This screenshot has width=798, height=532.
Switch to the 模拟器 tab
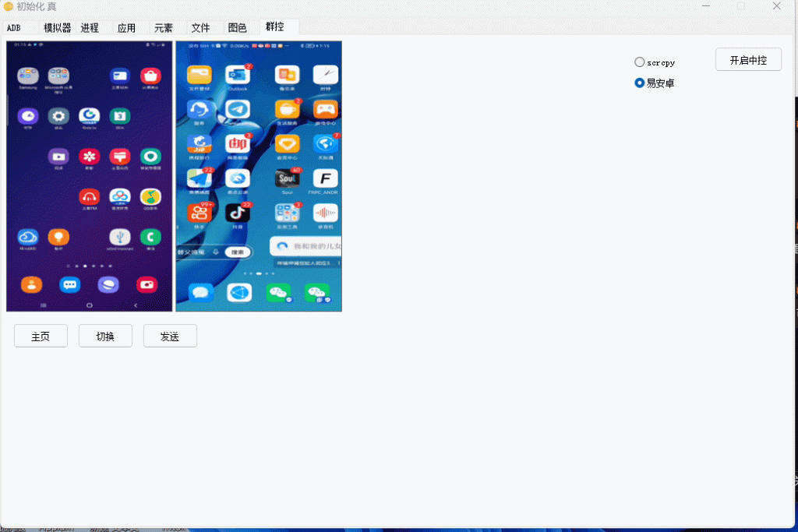click(57, 28)
